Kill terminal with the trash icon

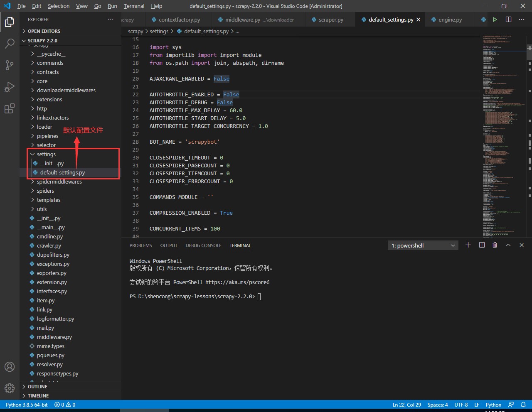495,245
